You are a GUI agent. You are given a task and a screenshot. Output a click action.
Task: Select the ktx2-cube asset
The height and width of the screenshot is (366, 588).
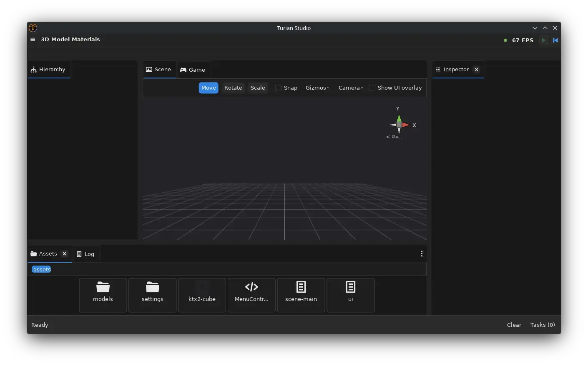click(x=202, y=295)
